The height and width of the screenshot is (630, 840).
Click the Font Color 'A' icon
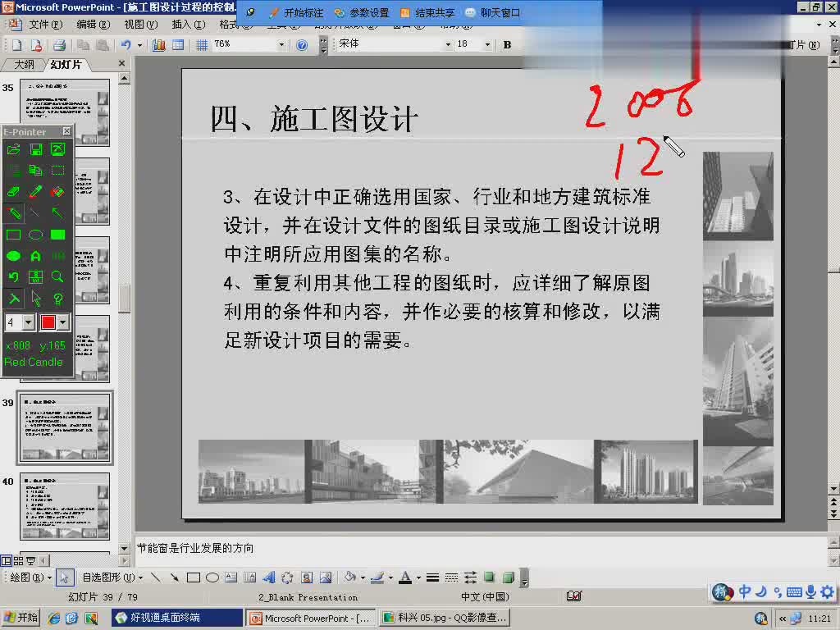point(405,577)
